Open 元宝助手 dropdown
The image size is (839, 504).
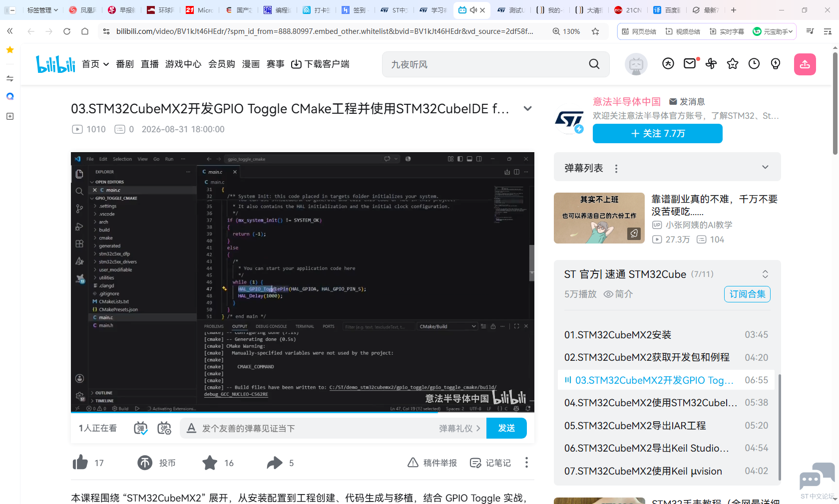coord(772,31)
